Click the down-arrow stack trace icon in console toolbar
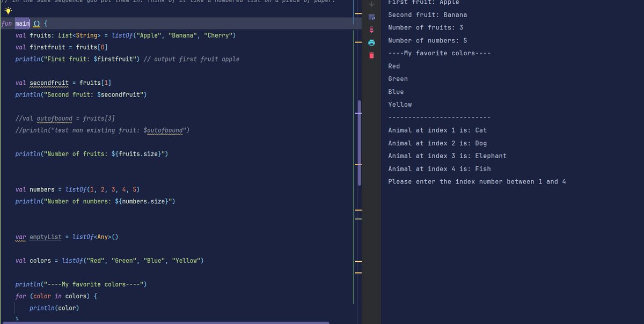Image resolution: width=644 pixels, height=324 pixels. pyautogui.click(x=371, y=4)
